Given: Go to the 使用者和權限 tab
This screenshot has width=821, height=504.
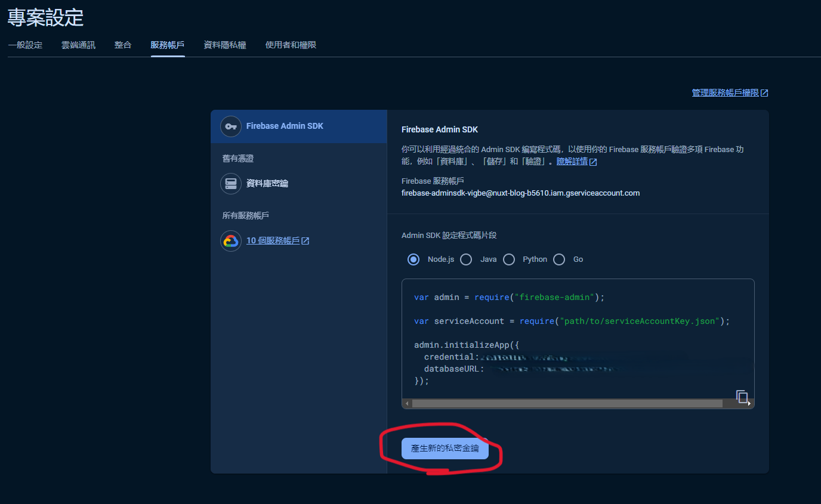Looking at the screenshot, I should coord(291,45).
